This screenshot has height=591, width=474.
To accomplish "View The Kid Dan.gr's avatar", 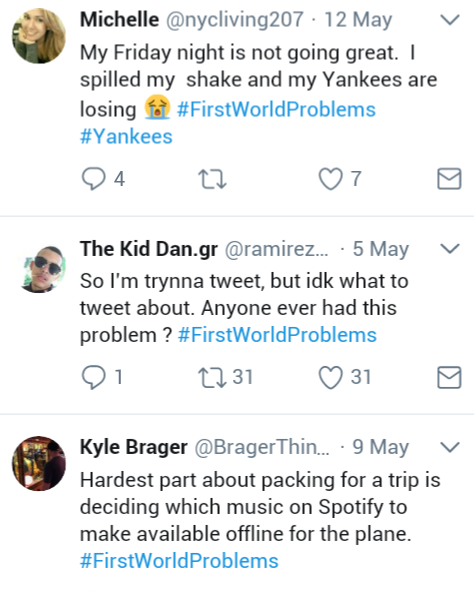I will tap(42, 268).
